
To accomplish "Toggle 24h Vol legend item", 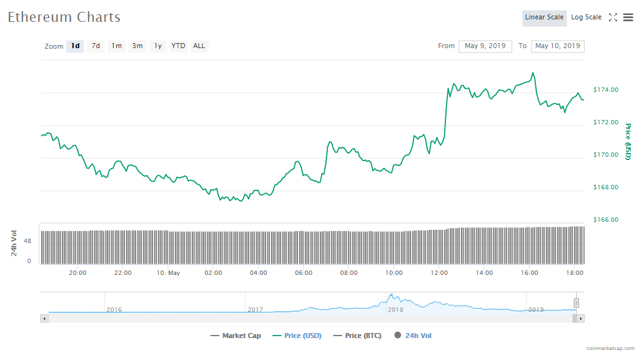I will pos(413,336).
